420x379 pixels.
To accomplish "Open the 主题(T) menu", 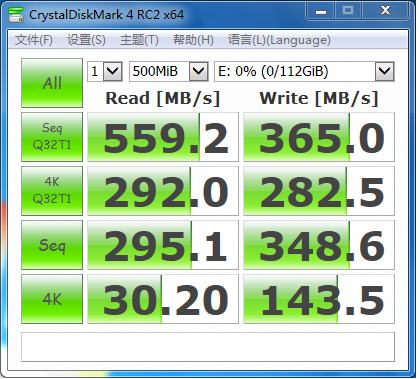I will coord(139,40).
